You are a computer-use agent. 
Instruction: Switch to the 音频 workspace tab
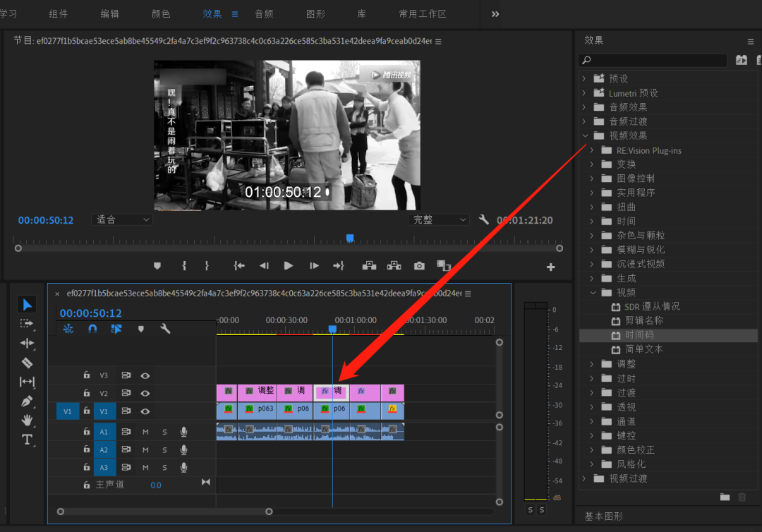coord(264,14)
